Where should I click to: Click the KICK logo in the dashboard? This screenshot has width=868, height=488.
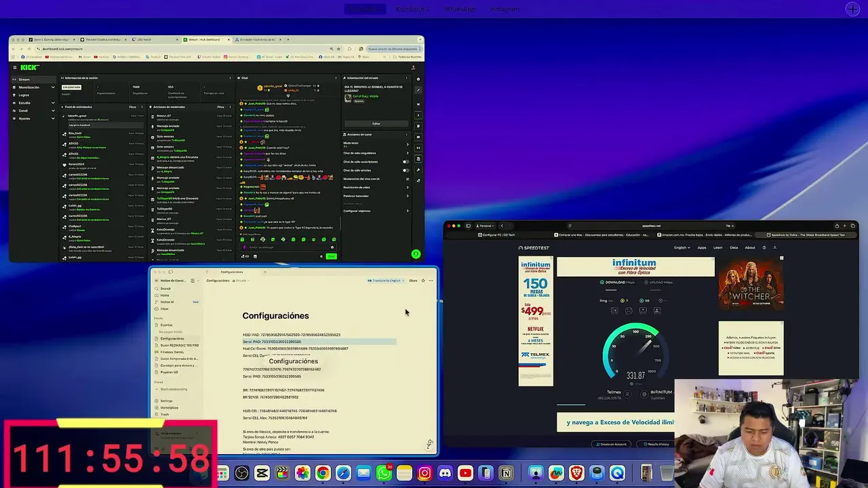[29, 67]
